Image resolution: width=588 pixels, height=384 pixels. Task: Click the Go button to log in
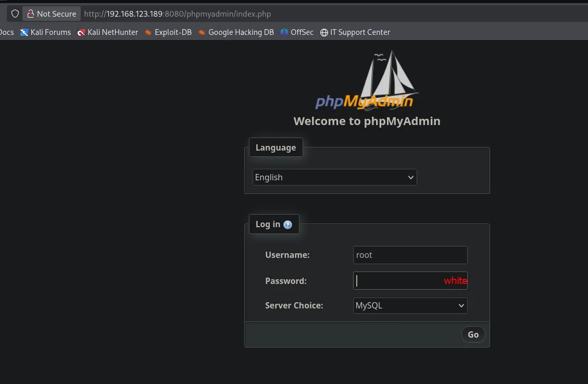coord(473,335)
